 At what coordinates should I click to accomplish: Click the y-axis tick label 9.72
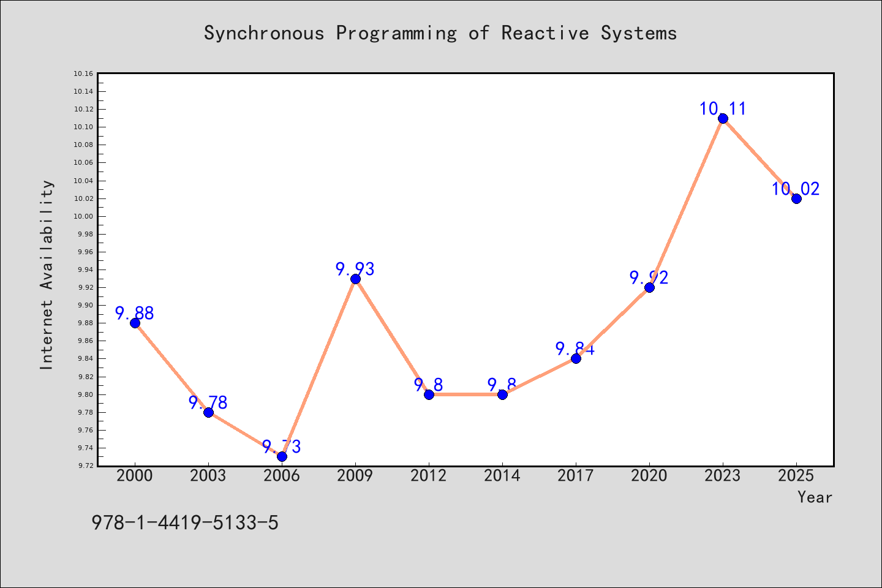(85, 466)
